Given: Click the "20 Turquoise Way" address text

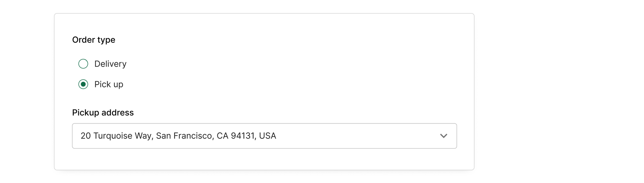Looking at the screenshot, I should 116,136.
